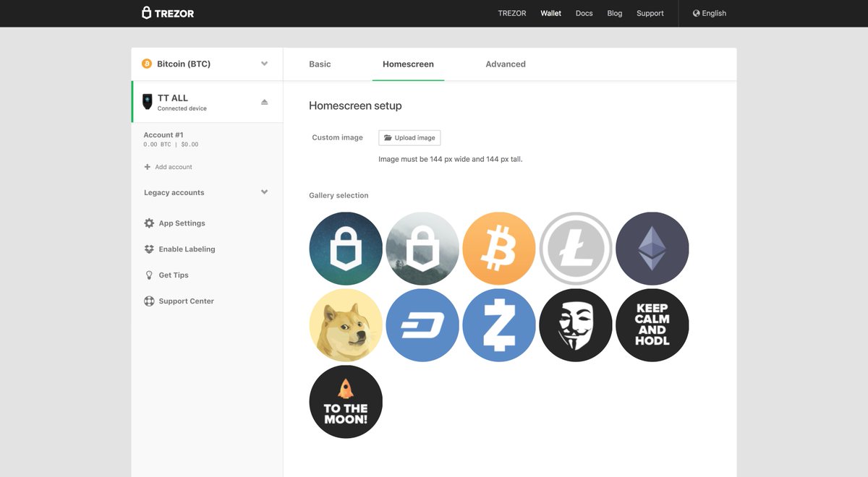Open the English language selector
This screenshot has height=477, width=868.
click(709, 13)
